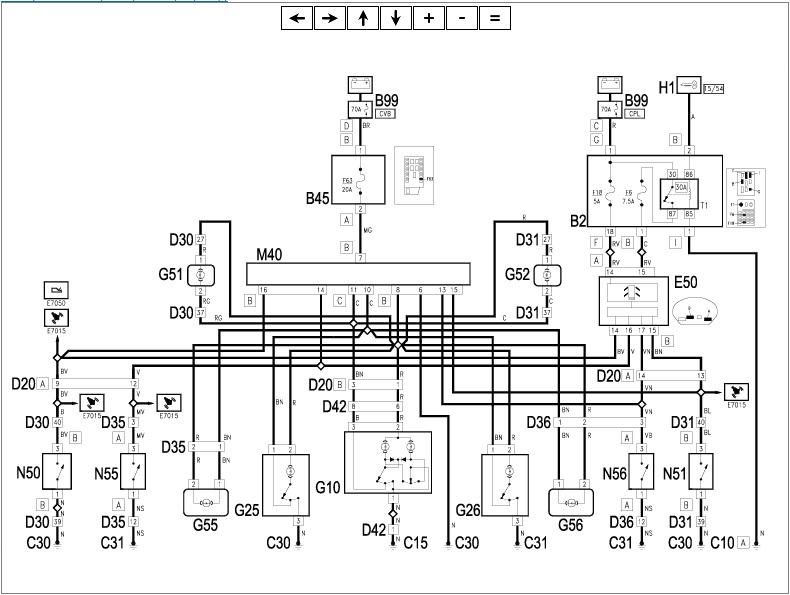Open fuse location thumbnail beside B45
Viewport: 790px width, 595px height.
(x=414, y=175)
